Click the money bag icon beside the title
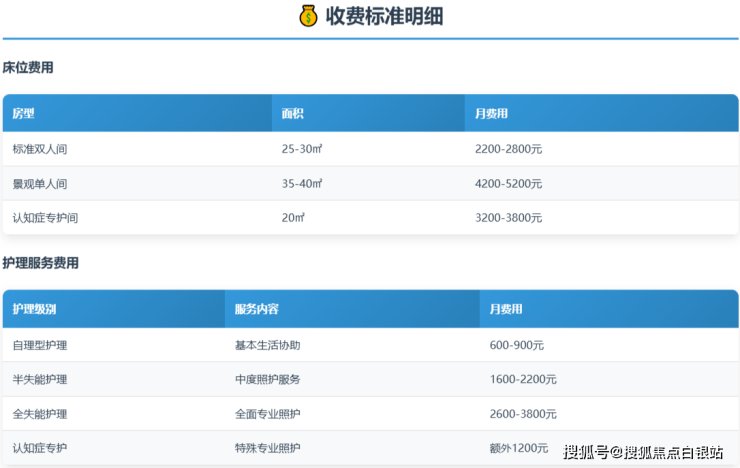This screenshot has height=468, width=740. click(x=308, y=16)
